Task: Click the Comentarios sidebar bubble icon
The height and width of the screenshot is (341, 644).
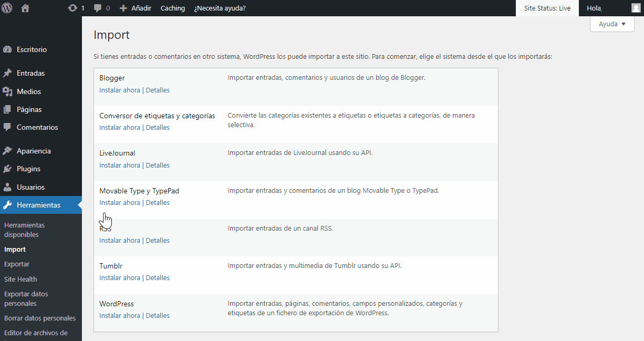Action: [x=7, y=127]
